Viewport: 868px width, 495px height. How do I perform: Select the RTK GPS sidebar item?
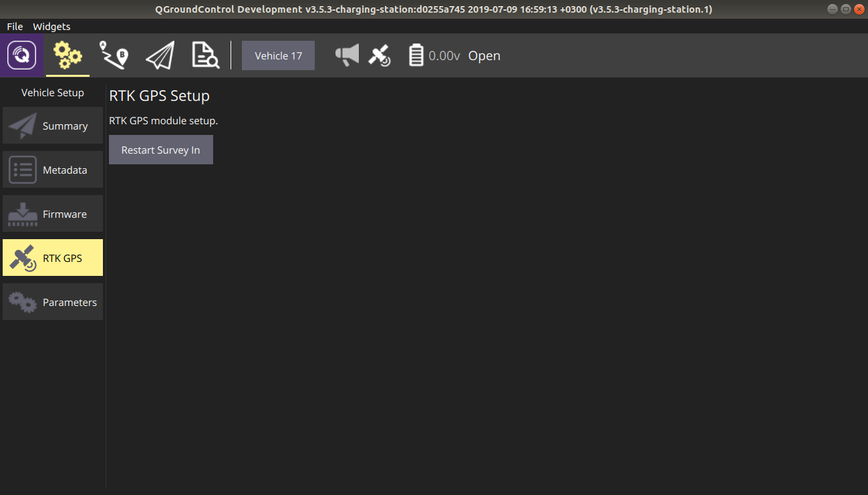[53, 258]
